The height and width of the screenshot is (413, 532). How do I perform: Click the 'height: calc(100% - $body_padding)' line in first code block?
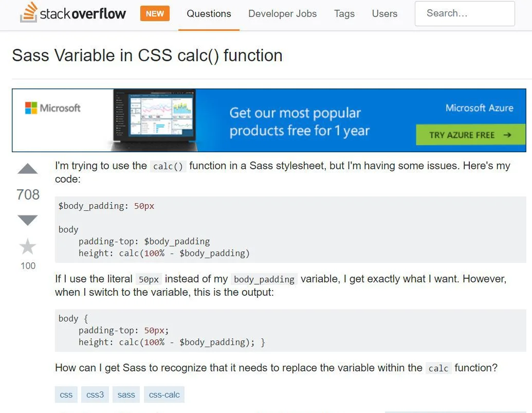pyautogui.click(x=164, y=253)
